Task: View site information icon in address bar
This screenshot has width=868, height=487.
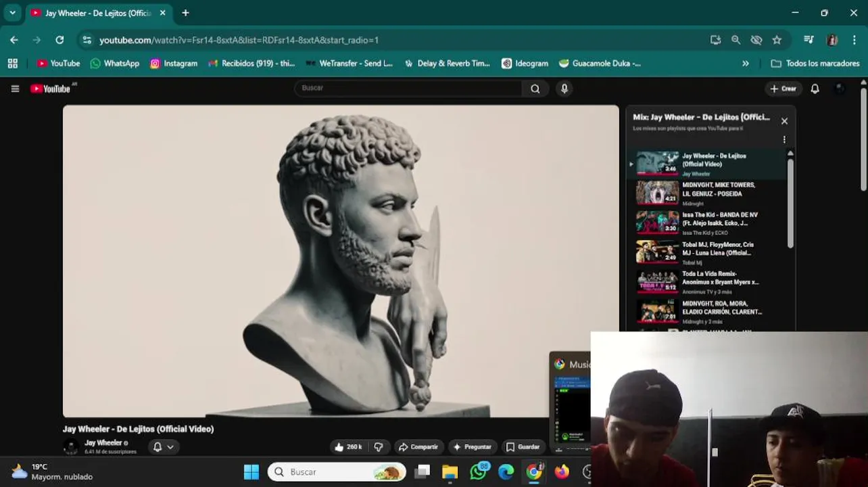Action: click(x=87, y=40)
